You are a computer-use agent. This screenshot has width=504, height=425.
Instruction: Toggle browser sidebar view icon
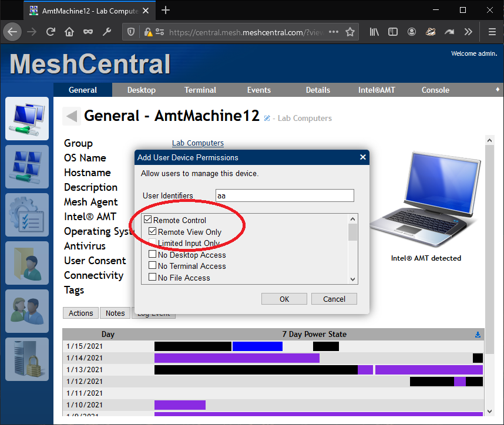(393, 32)
